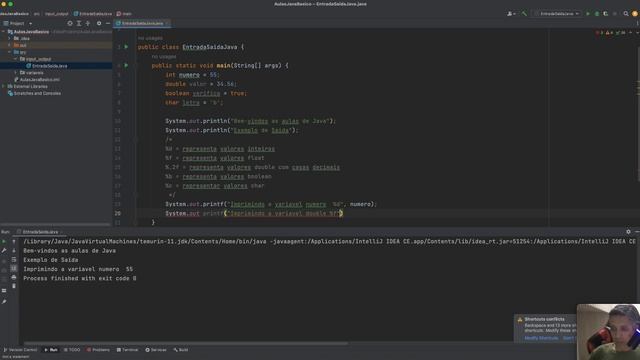Expand the variaveis package

16,73
